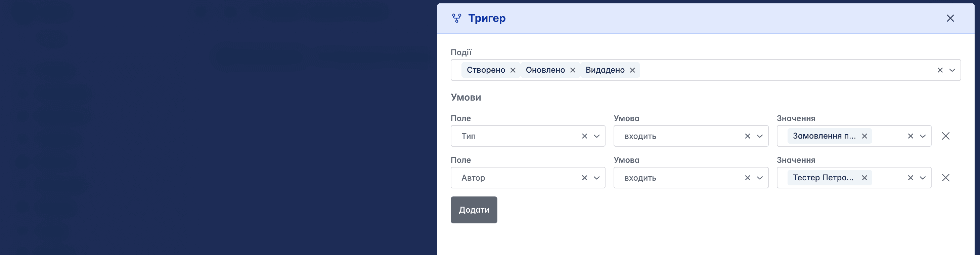
Task: Clear the Тип field selection
Action: click(x=585, y=136)
